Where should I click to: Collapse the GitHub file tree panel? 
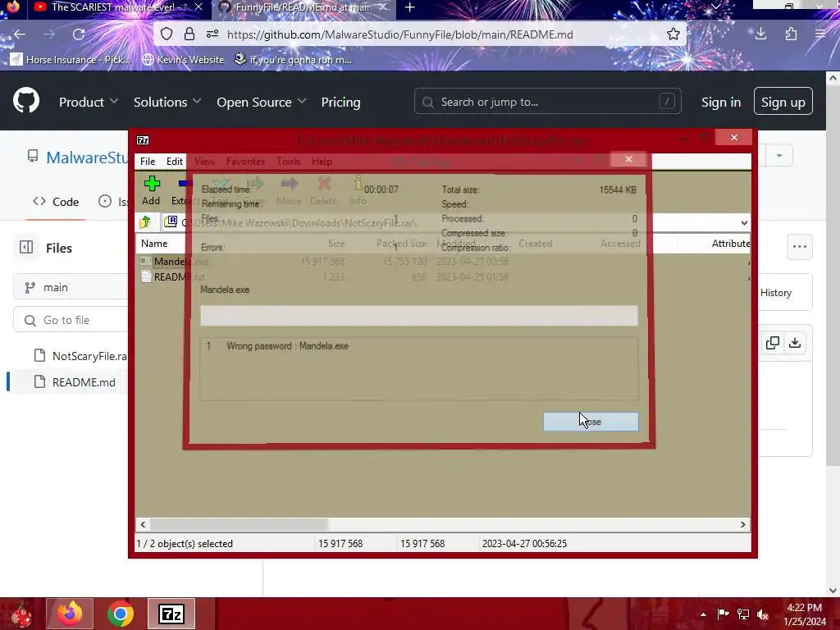click(x=25, y=247)
